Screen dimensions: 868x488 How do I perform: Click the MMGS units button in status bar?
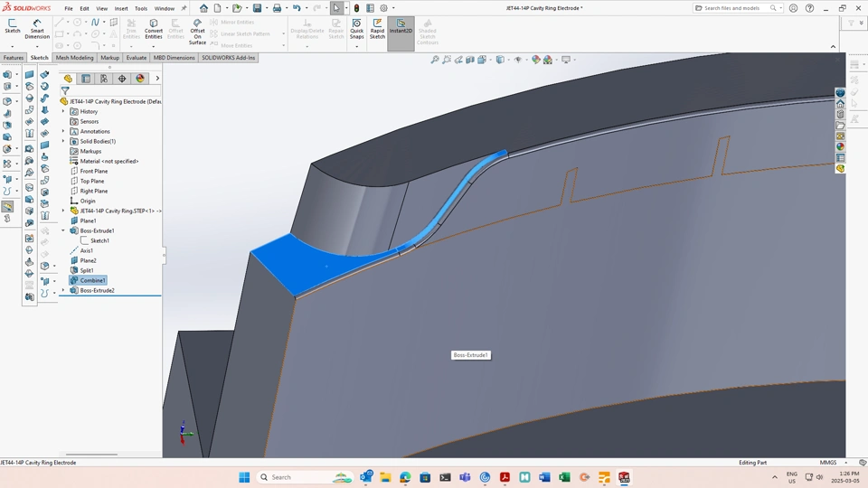827,463
